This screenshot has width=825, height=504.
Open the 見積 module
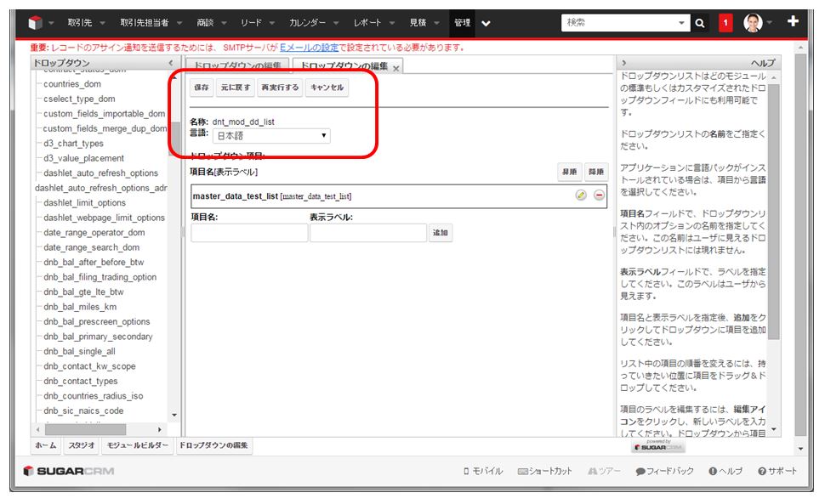[x=418, y=23]
